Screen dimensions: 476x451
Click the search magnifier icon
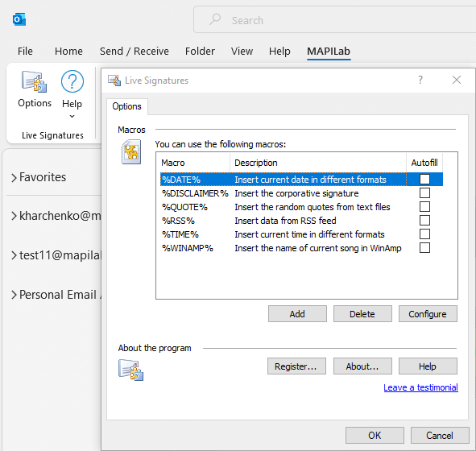coord(215,19)
